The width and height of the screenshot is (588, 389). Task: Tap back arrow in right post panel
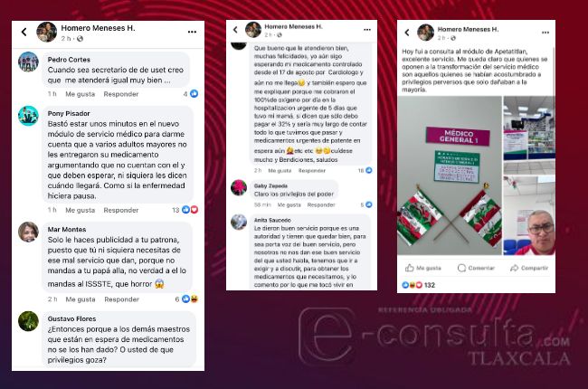407,33
